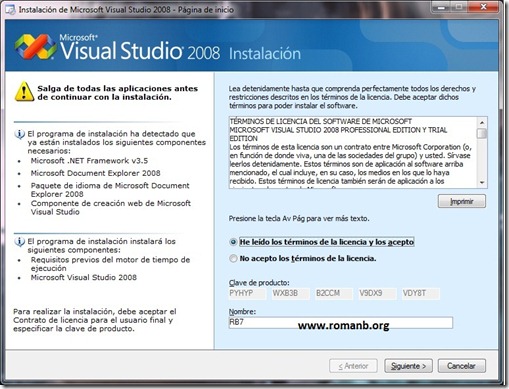
Task: Click the product key field B2CCM
Action: [334, 294]
